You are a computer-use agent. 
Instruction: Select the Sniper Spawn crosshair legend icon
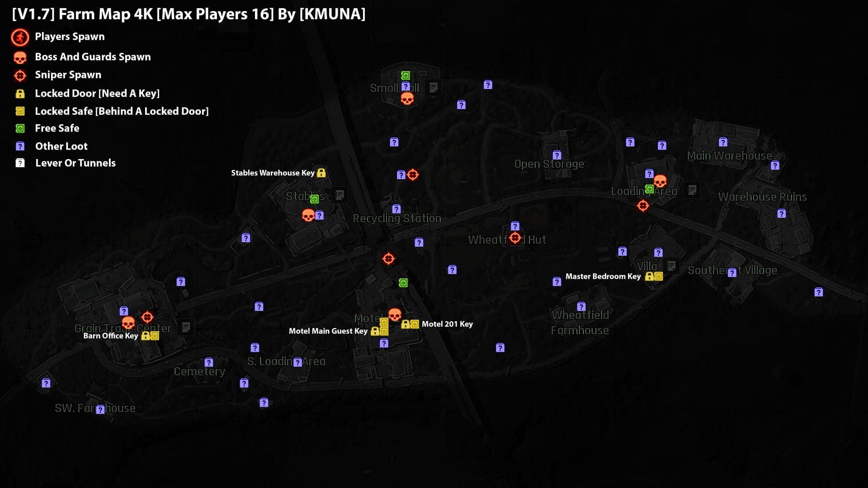(19, 75)
